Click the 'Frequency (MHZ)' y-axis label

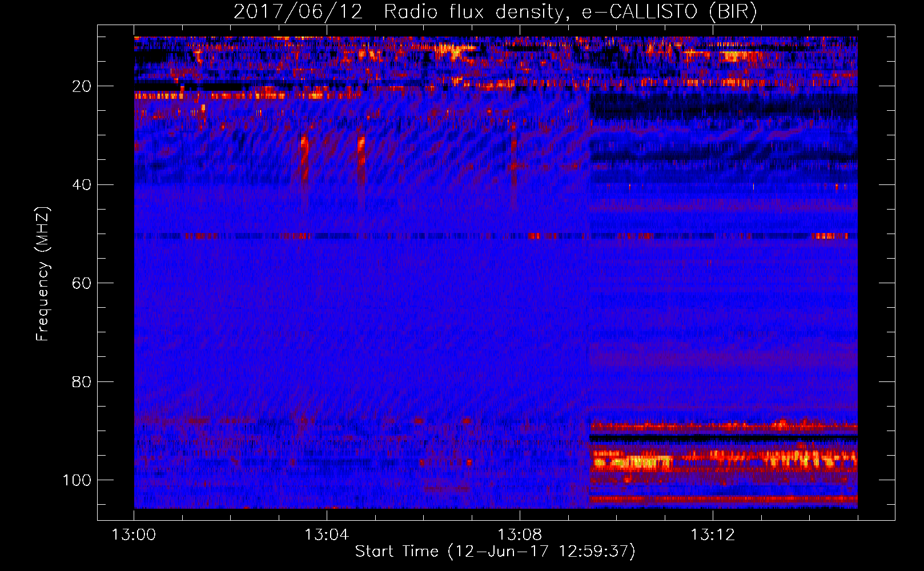click(43, 274)
